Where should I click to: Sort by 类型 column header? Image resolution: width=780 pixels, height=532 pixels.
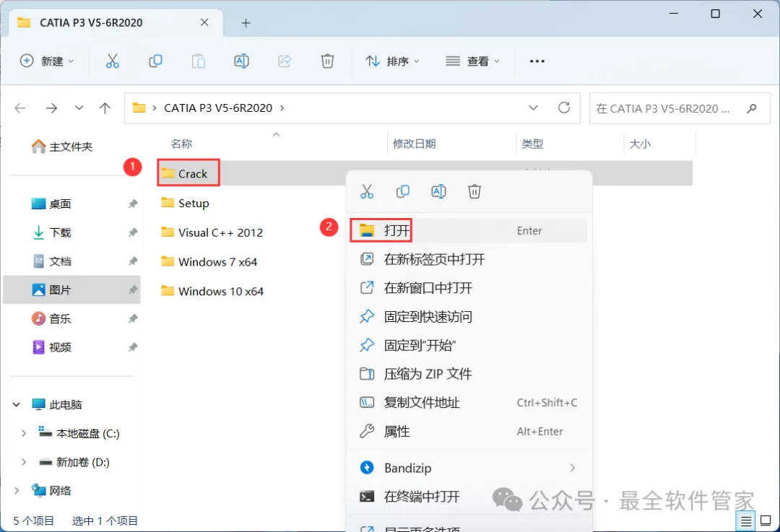click(532, 144)
